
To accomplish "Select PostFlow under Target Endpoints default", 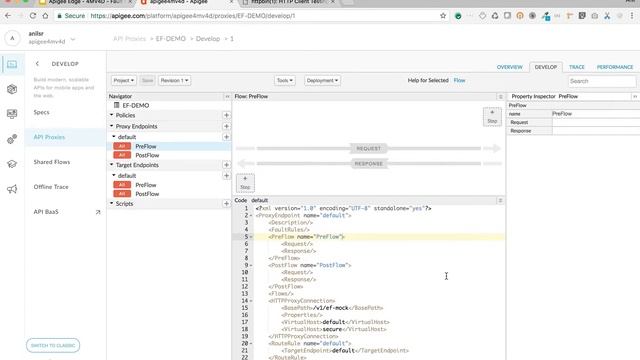I will pyautogui.click(x=147, y=194).
